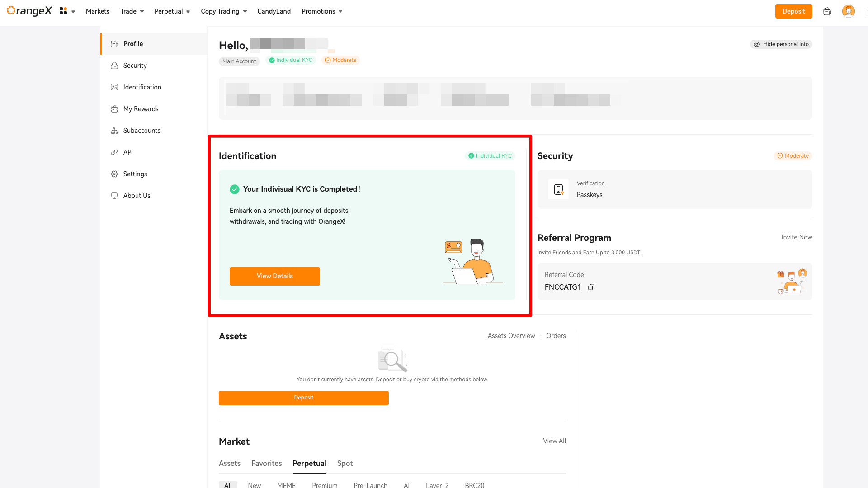
Task: Click the referral program illustration
Action: click(x=792, y=281)
